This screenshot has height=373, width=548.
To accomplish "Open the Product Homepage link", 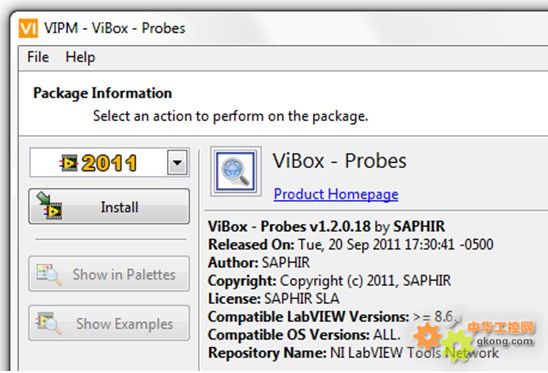I will [336, 194].
